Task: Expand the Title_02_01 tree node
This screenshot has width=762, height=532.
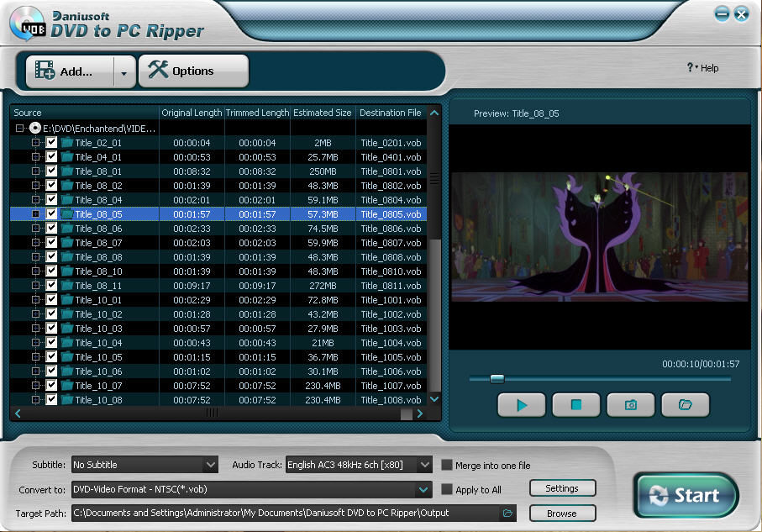Action: point(35,143)
